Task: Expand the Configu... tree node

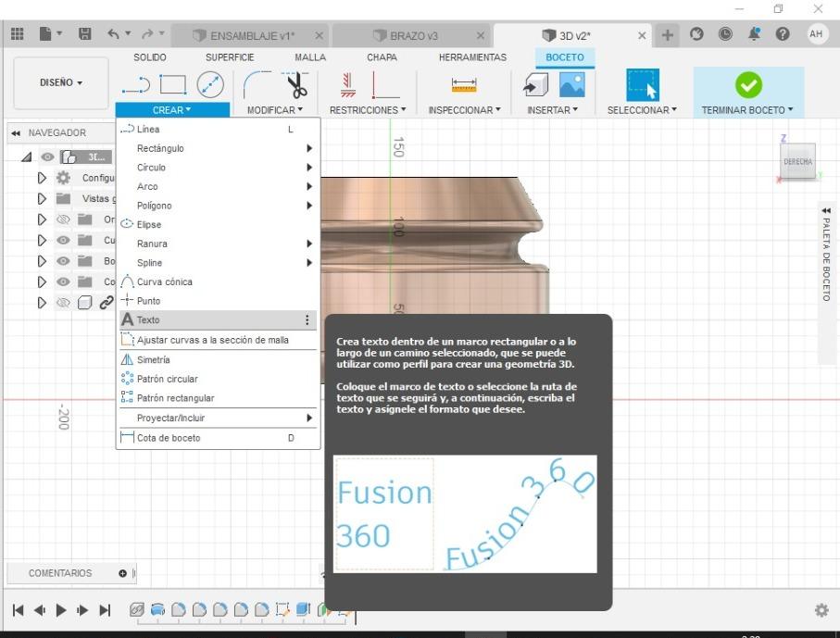Action: 42,178
